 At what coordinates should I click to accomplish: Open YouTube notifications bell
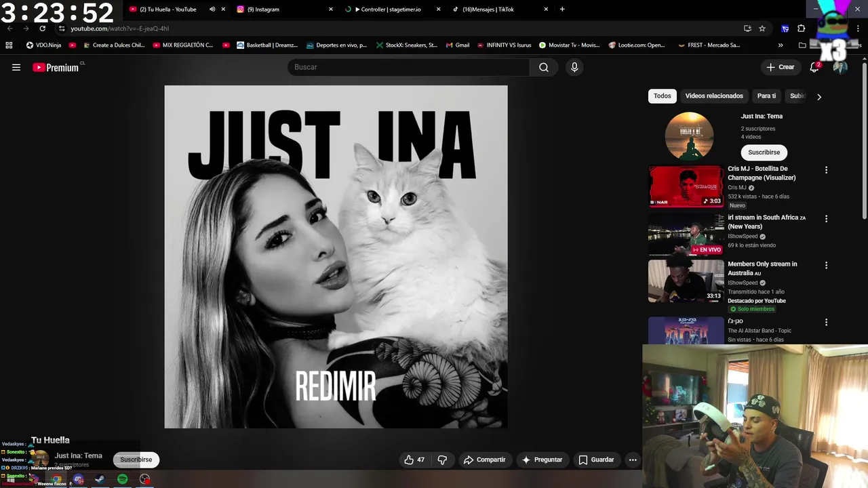coord(814,67)
